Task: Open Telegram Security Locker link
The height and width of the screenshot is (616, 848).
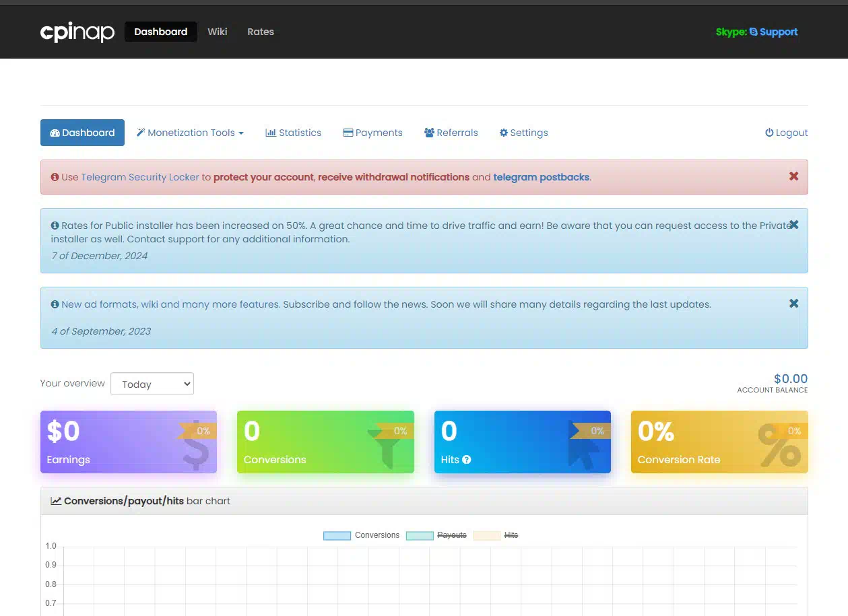Action: pos(140,177)
